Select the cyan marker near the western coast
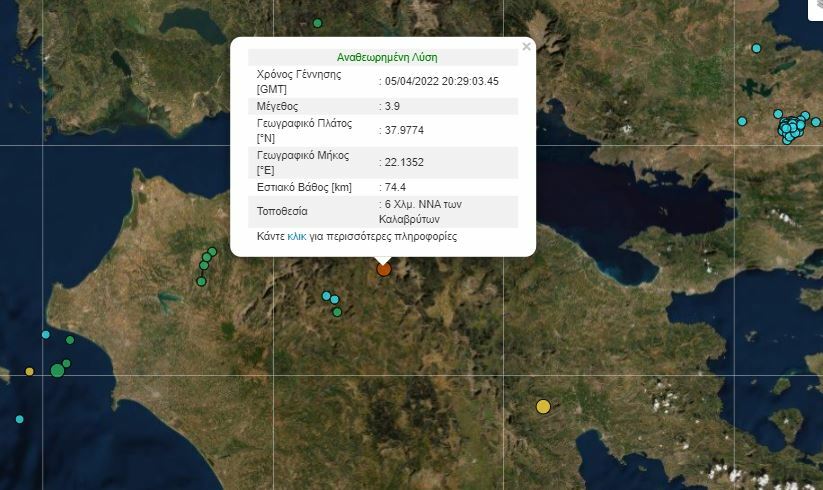This screenshot has width=823, height=490. [46, 334]
